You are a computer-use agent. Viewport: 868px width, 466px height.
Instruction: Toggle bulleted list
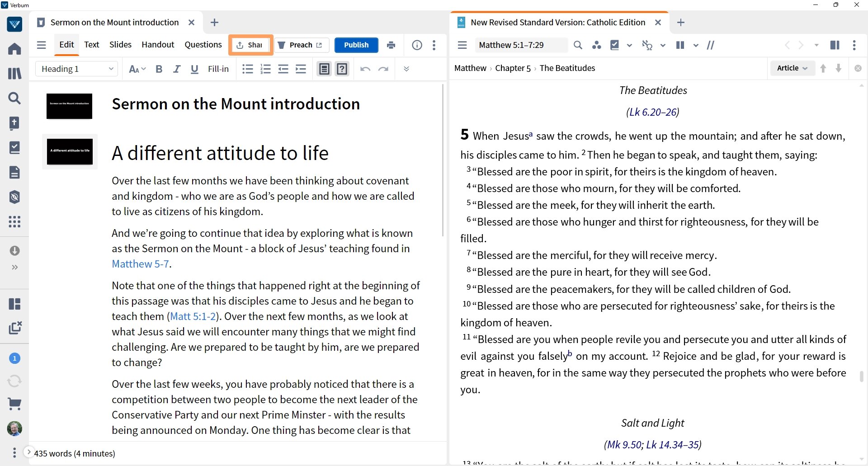pyautogui.click(x=247, y=69)
